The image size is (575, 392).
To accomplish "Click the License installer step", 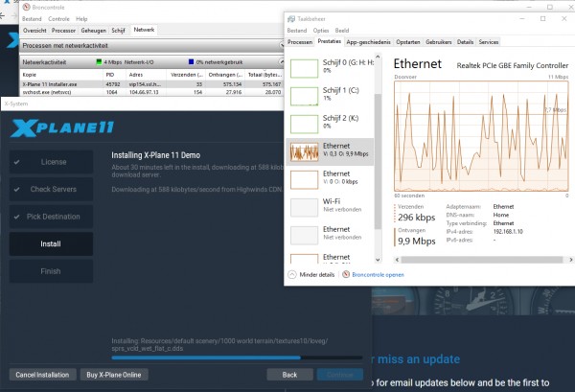I will pos(51,162).
